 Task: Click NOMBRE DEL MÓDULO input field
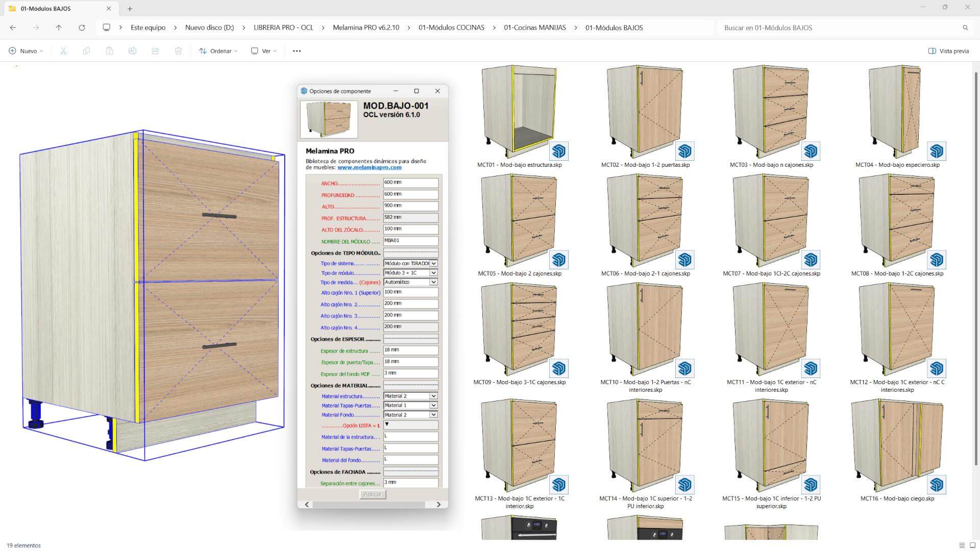[x=410, y=241]
